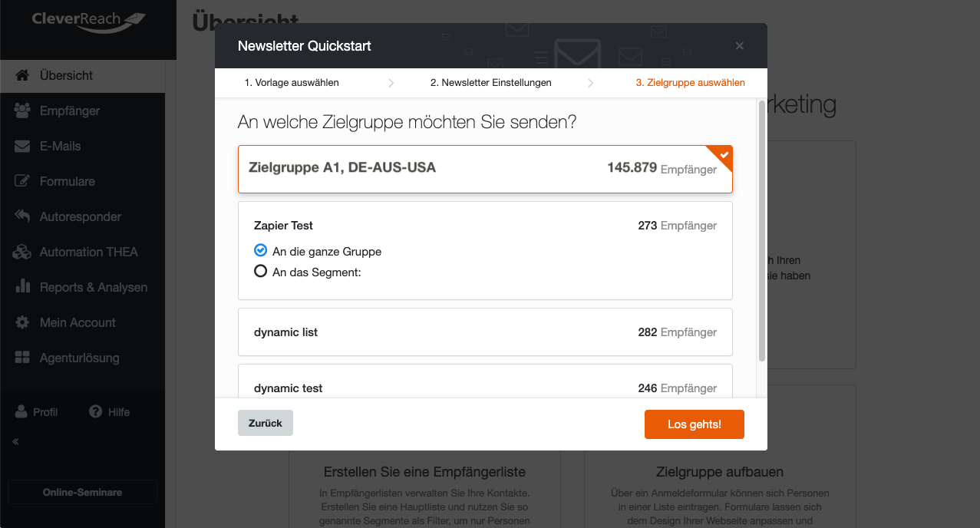Click the Zurück button

click(266, 423)
